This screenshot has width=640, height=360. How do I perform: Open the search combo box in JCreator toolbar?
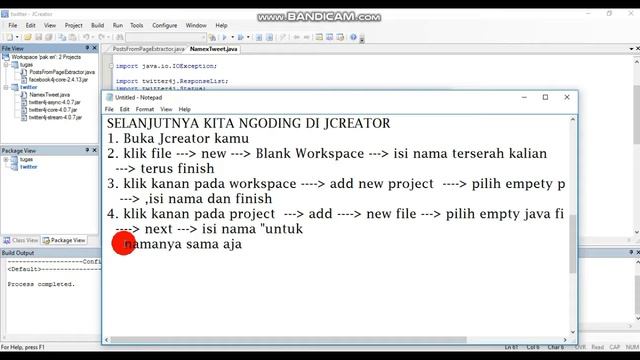tap(166, 37)
